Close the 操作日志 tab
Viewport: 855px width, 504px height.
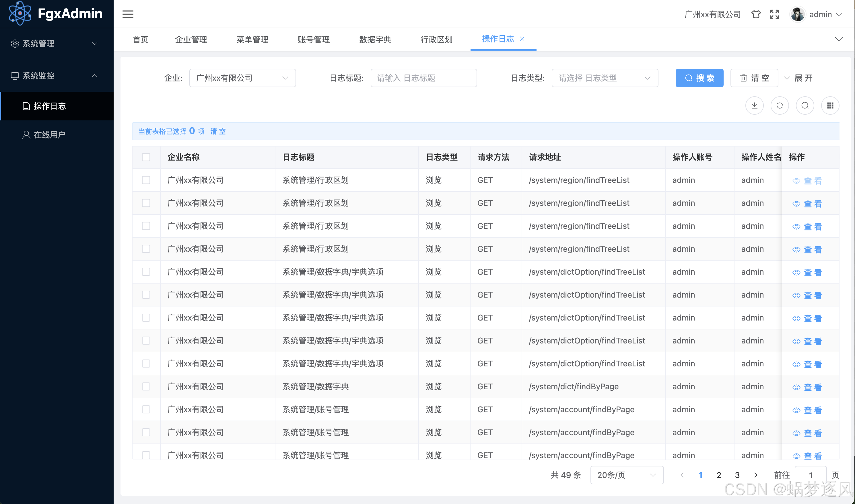click(x=522, y=39)
